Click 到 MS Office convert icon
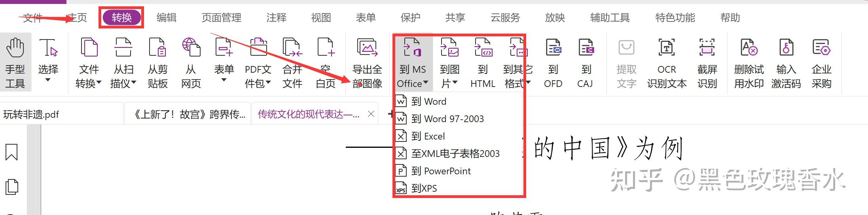The width and height of the screenshot is (868, 215). click(x=412, y=48)
